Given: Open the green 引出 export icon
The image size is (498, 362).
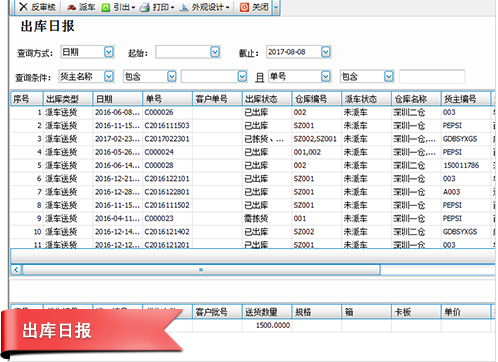Looking at the screenshot, I should coord(106,7).
